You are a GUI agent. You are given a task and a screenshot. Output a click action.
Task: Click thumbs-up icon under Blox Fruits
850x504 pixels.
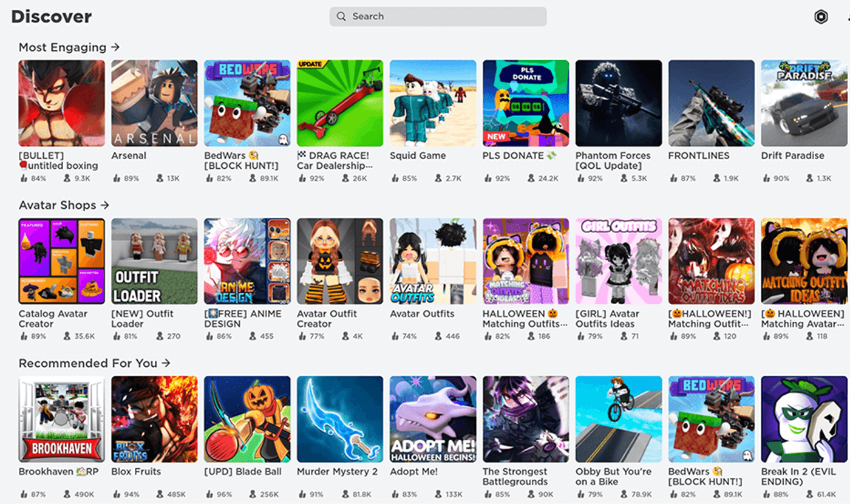[x=116, y=494]
